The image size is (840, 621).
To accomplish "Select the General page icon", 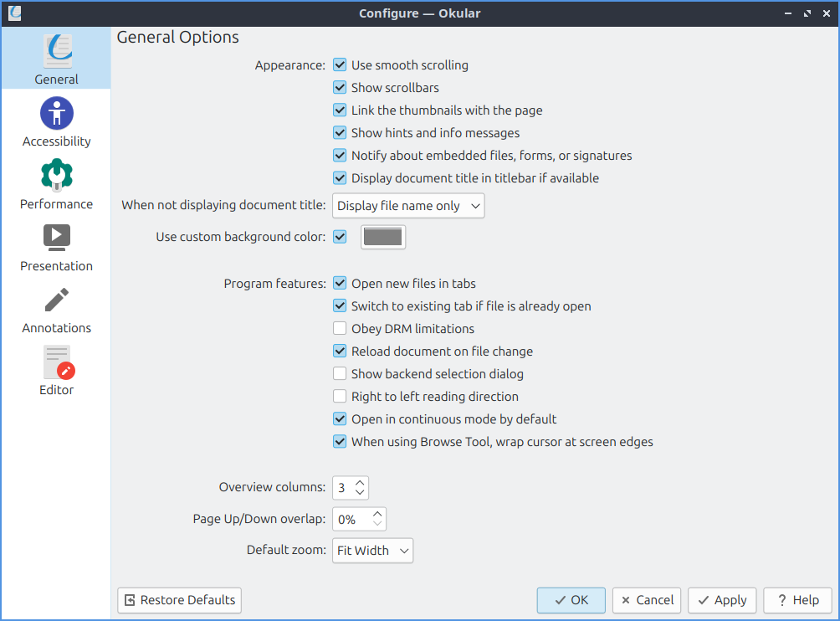I will coord(56,52).
